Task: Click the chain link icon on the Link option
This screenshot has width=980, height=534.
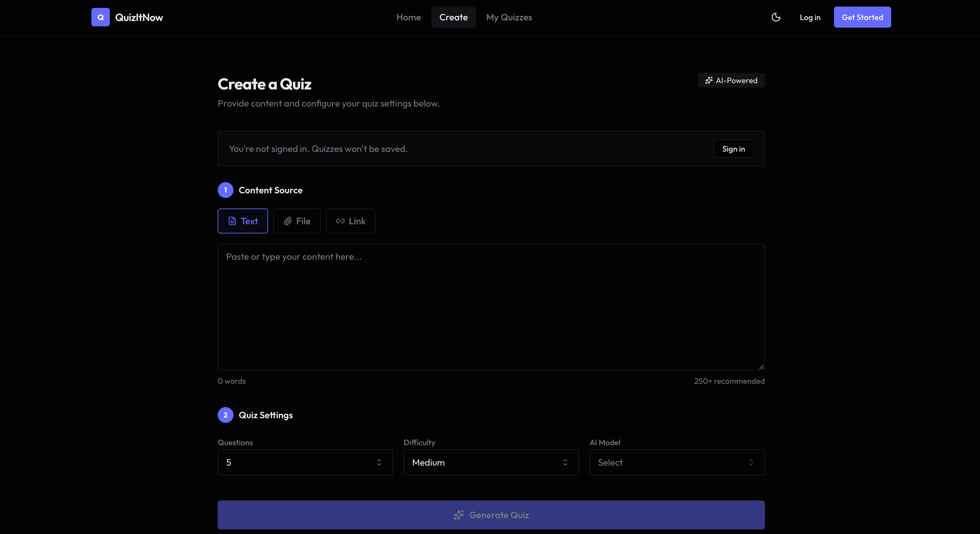Action: click(341, 221)
